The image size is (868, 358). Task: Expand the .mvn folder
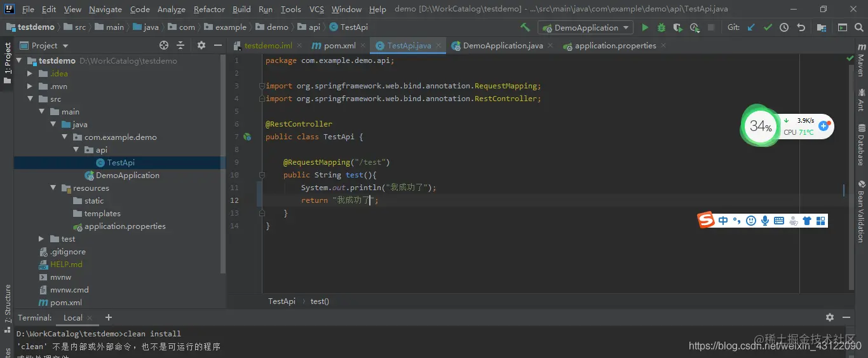tap(30, 86)
